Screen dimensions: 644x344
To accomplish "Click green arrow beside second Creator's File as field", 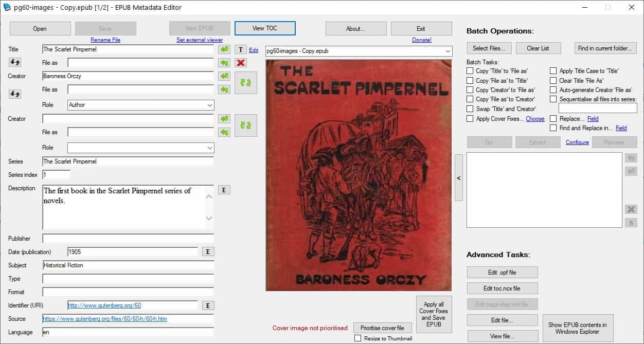I will (224, 132).
